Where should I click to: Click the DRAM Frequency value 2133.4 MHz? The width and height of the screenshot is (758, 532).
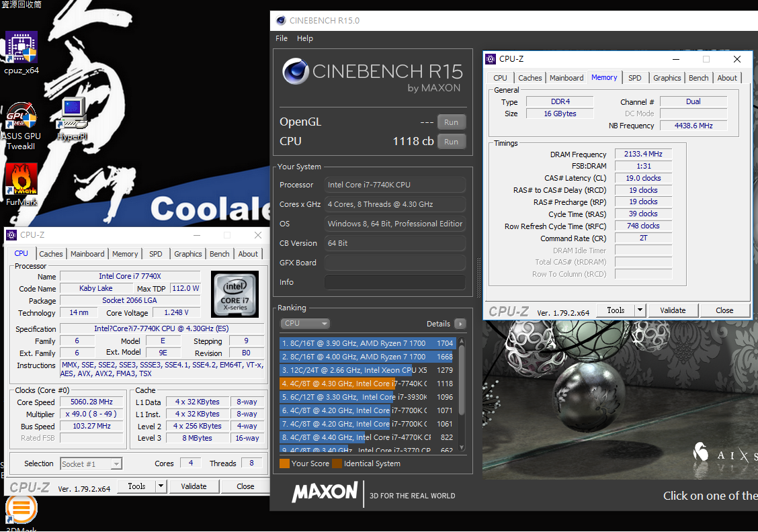[x=643, y=154]
